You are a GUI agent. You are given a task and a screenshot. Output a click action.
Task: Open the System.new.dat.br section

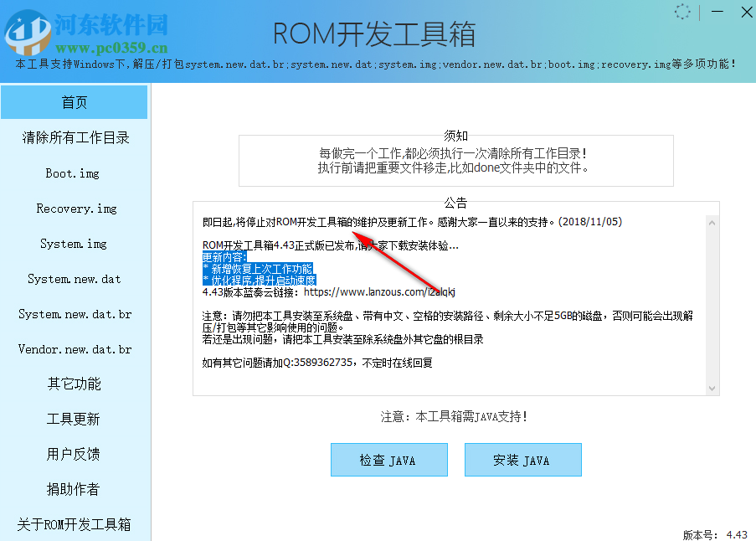74,313
